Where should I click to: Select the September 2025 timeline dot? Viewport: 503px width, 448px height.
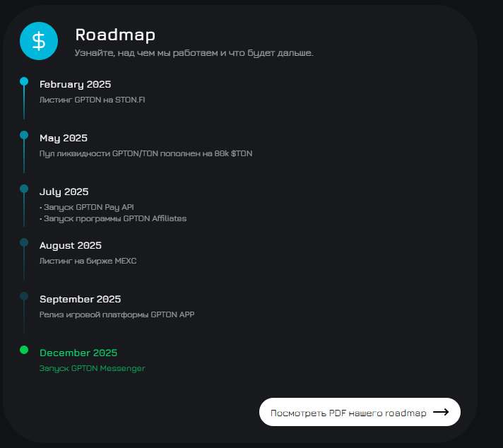[x=24, y=296]
